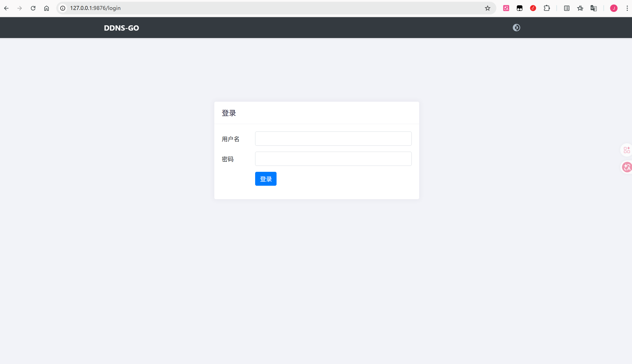Click the browser forward arrow

[19, 8]
